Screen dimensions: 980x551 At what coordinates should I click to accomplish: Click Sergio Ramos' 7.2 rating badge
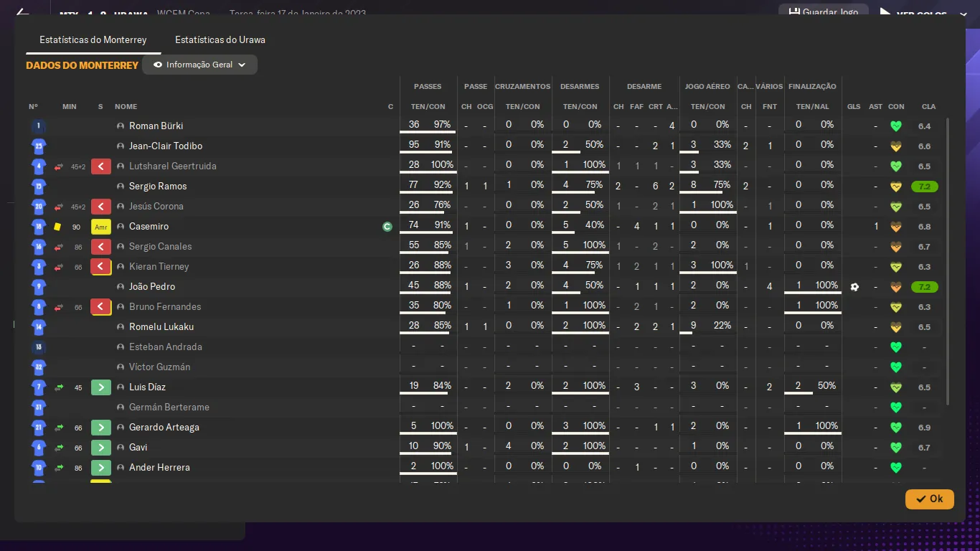[x=925, y=187]
